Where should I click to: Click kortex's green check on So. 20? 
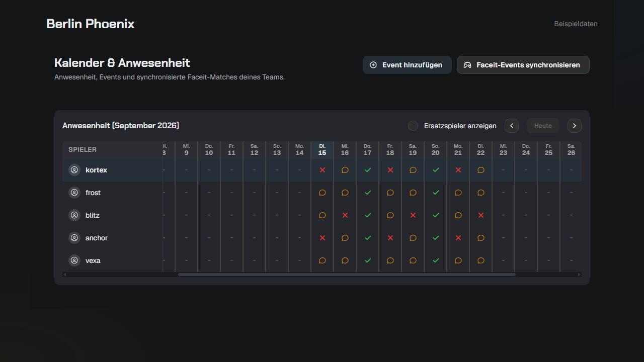[435, 170]
